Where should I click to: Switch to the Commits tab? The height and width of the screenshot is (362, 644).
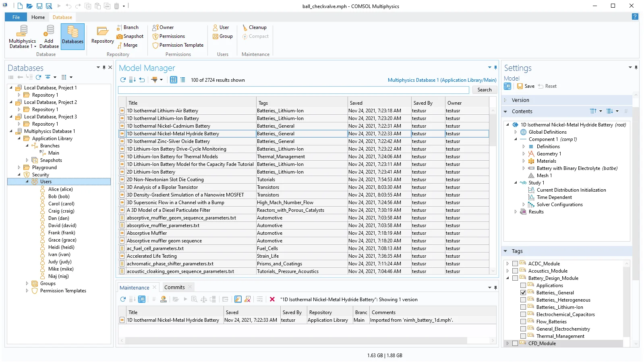pyautogui.click(x=174, y=287)
